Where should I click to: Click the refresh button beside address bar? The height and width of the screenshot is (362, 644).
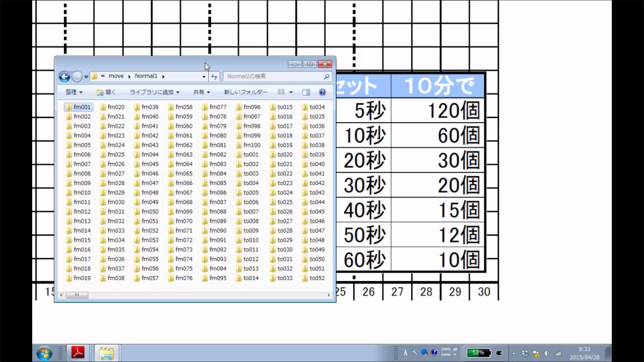(214, 77)
